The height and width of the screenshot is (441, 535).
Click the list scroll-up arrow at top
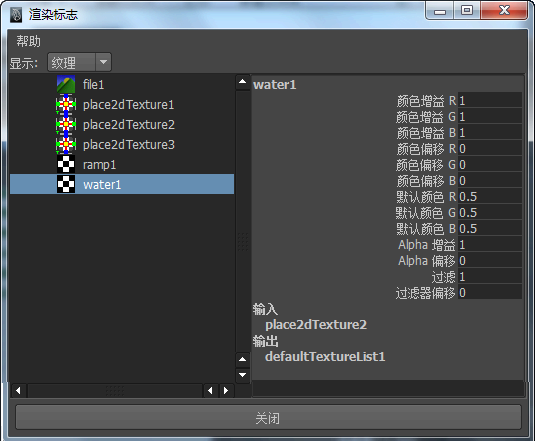[243, 82]
